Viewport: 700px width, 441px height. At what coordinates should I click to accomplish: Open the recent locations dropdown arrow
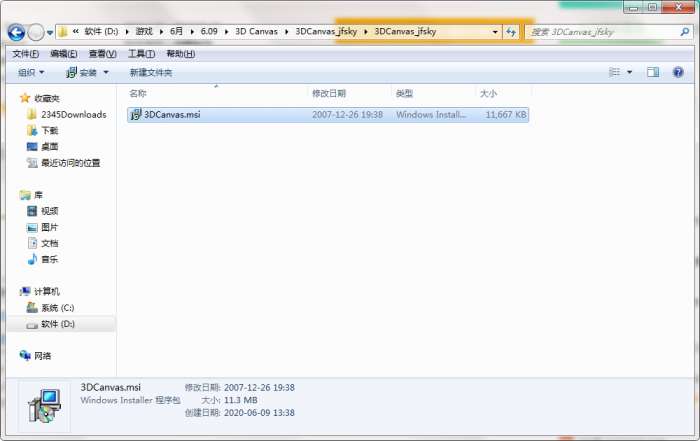coord(50,33)
